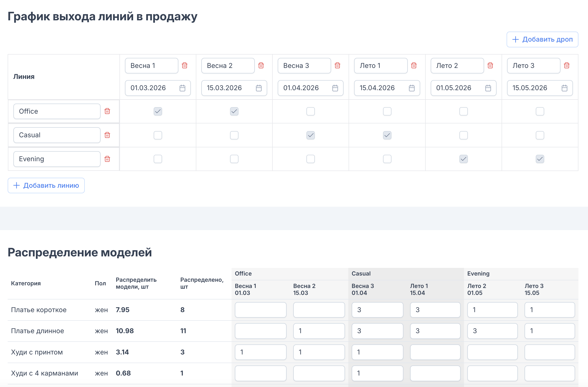The height and width of the screenshot is (387, 588).
Task: Open the calendar picker for 15.05.2026
Action: (565, 88)
